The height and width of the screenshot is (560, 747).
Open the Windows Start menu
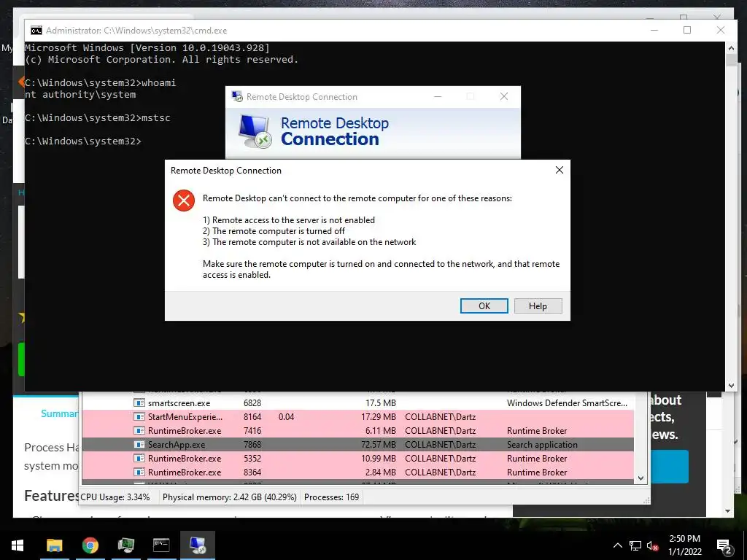(18, 545)
